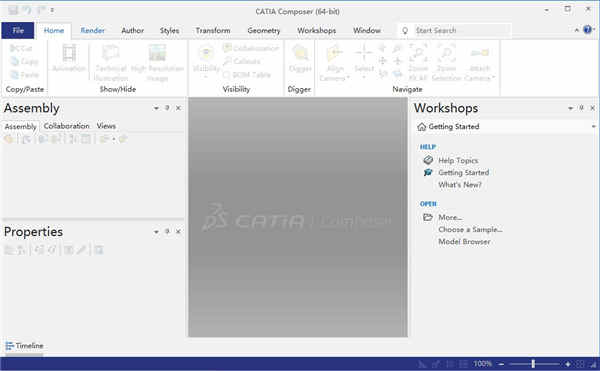Click the Align Camera icon
This screenshot has width=600, height=371.
pos(334,54)
